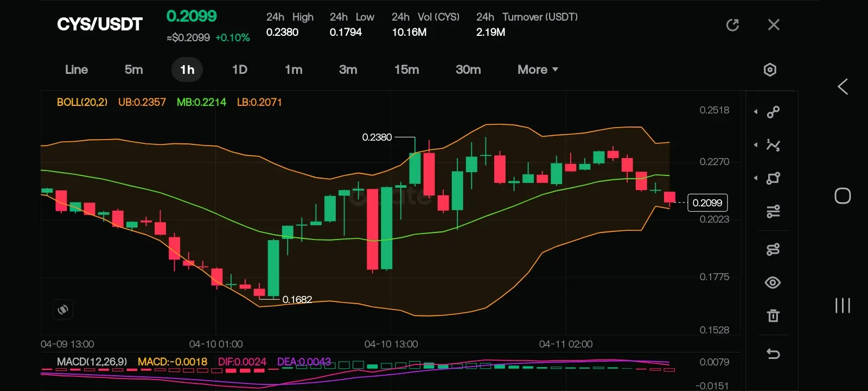This screenshot has height=391, width=868.
Task: Open the drawing settings sliders icon
Action: click(773, 211)
